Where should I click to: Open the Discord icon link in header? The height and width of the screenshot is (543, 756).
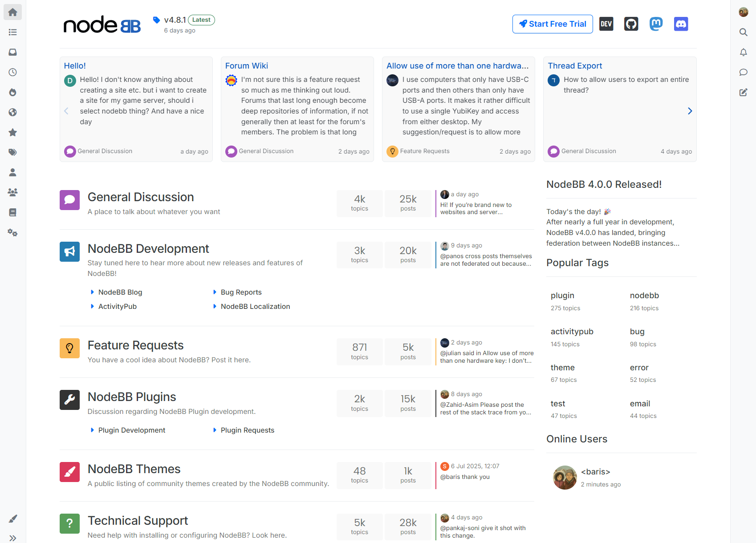tap(681, 24)
